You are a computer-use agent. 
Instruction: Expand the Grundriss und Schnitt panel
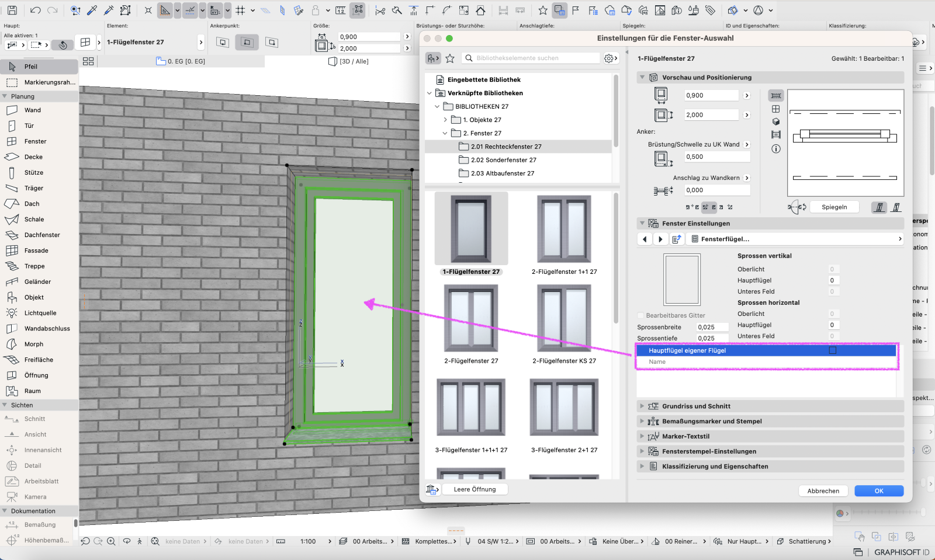(642, 406)
